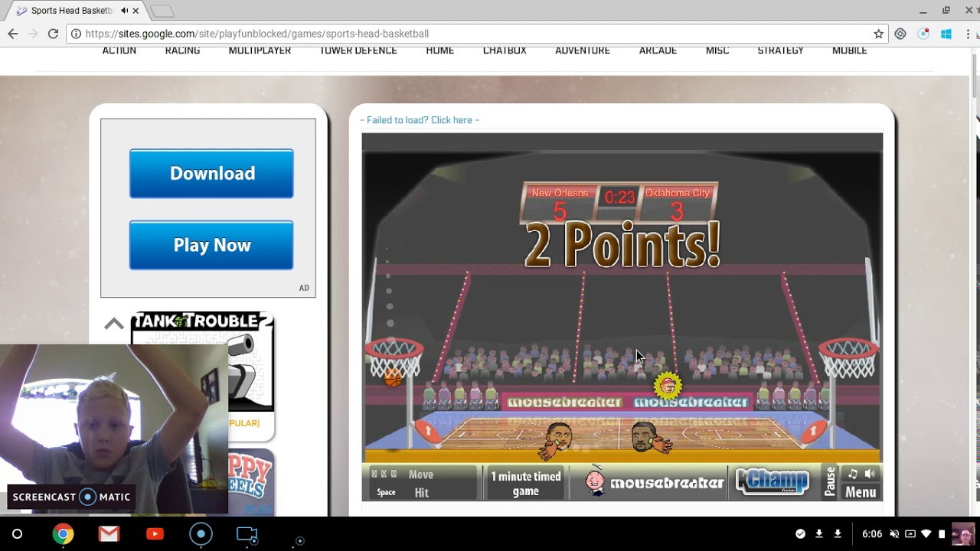980x551 pixels.
Task: Open the STRATEGY games menu
Action: tap(780, 51)
